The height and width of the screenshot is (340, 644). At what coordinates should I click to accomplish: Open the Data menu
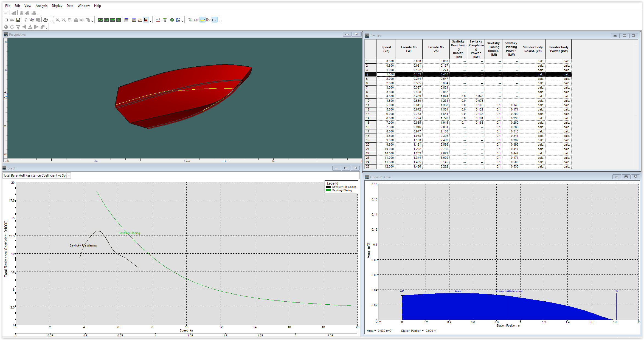click(x=70, y=5)
